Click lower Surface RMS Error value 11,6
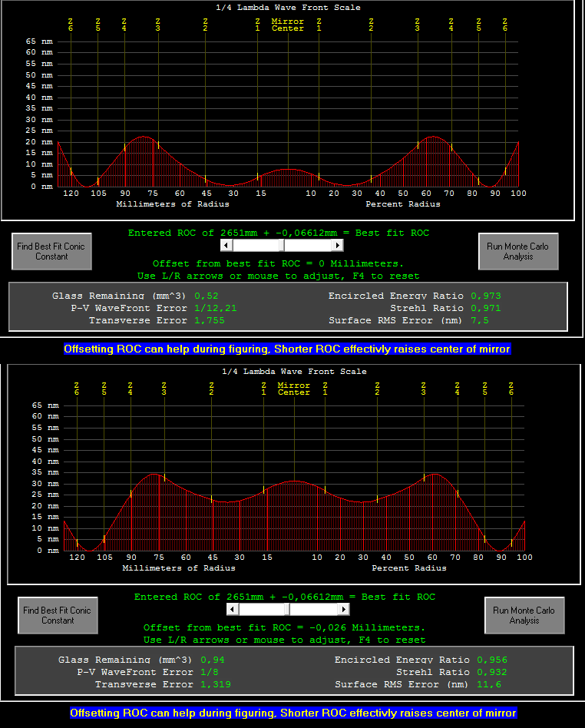The width and height of the screenshot is (585, 728). [489, 684]
